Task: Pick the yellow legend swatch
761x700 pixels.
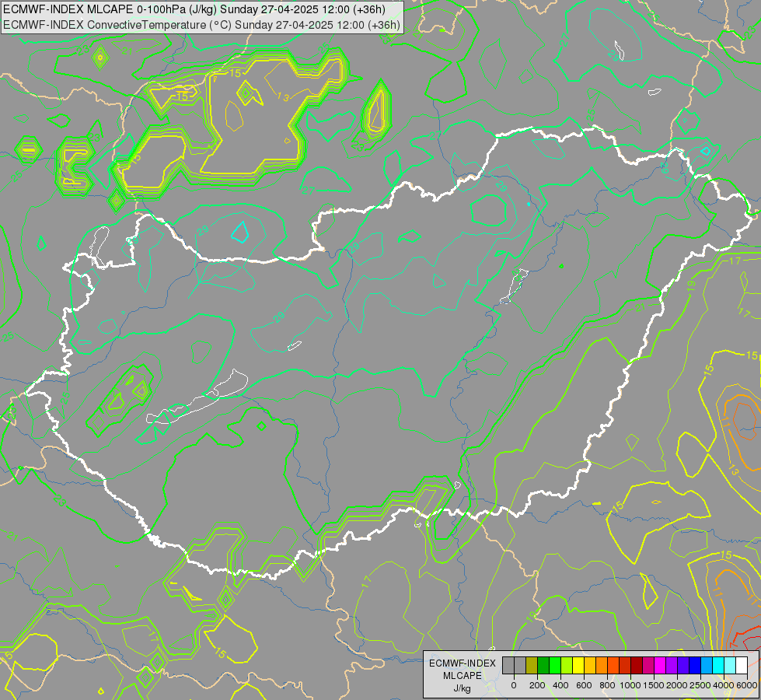Action: (x=578, y=665)
